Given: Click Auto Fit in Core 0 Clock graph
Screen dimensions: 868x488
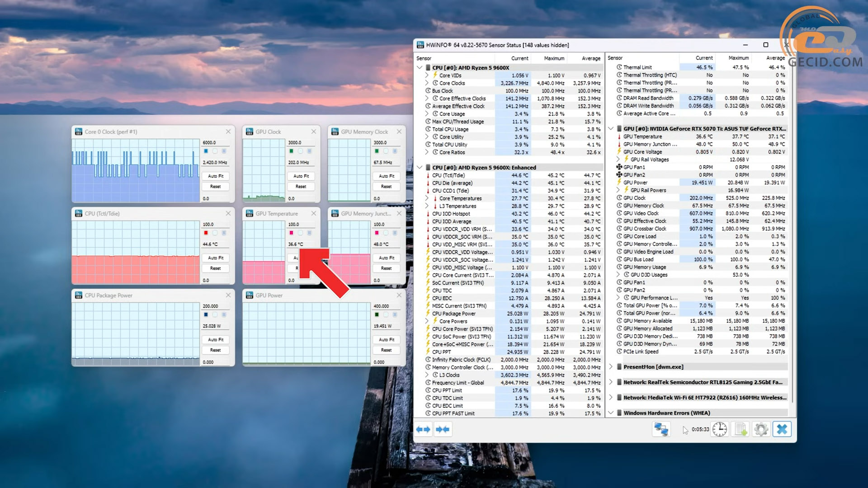Looking at the screenshot, I should [x=216, y=176].
